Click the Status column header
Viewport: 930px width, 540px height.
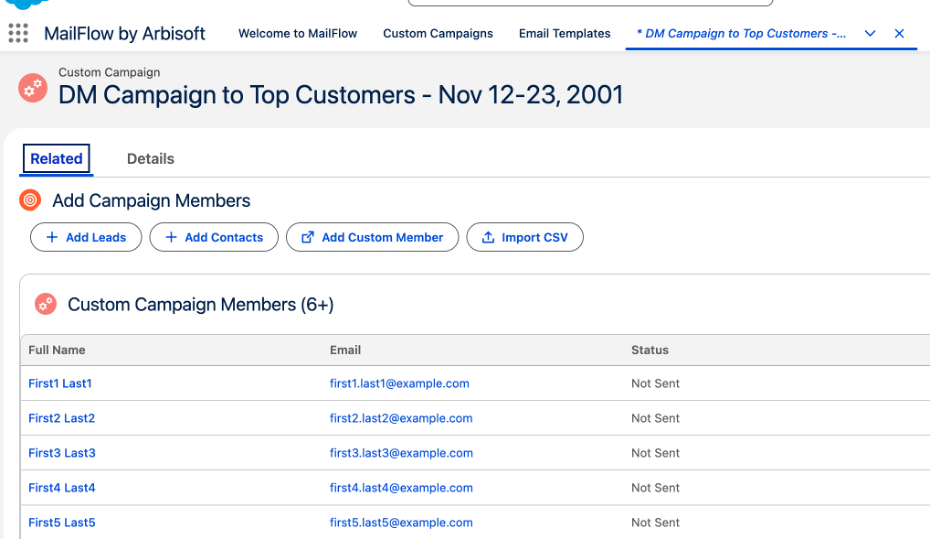(649, 350)
